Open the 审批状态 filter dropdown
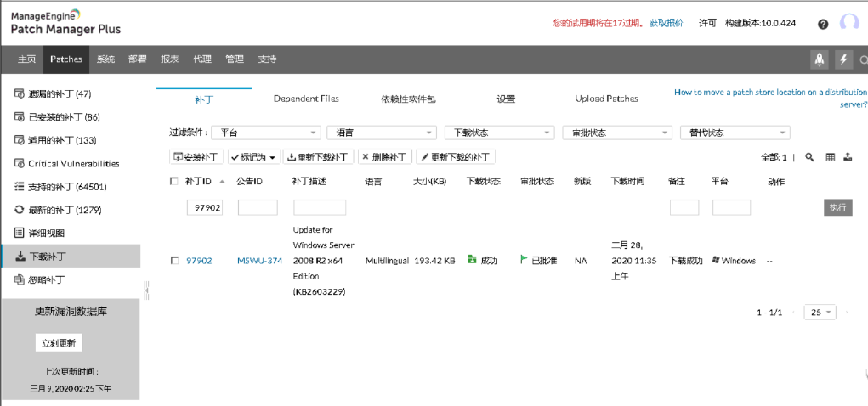This screenshot has width=868, height=406. tap(617, 133)
